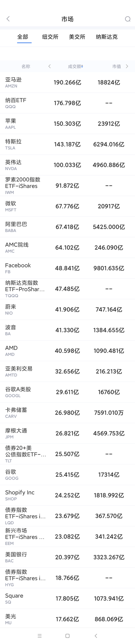Select the 名称 column header
Screen dimensions: 135x644
(x=26, y=66)
